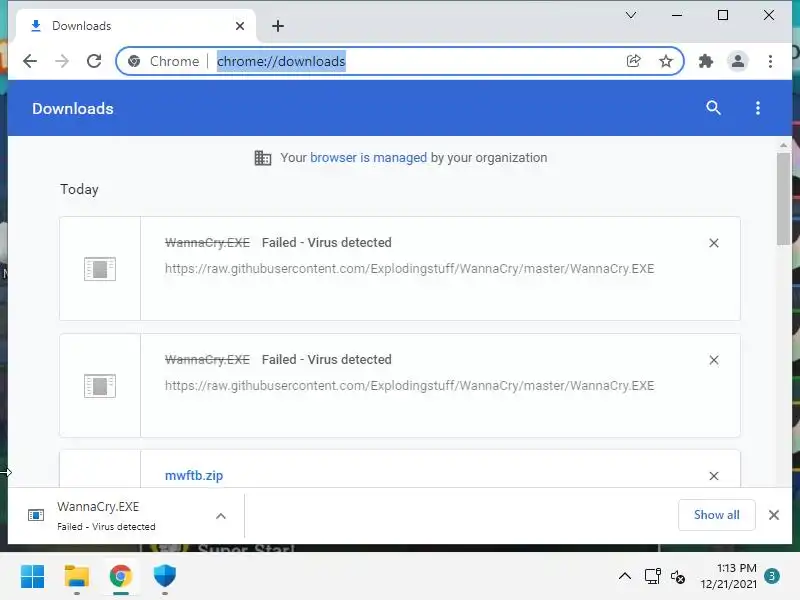Click the scrollbar up arrow
Screen dimensions: 800x600
click(x=783, y=145)
